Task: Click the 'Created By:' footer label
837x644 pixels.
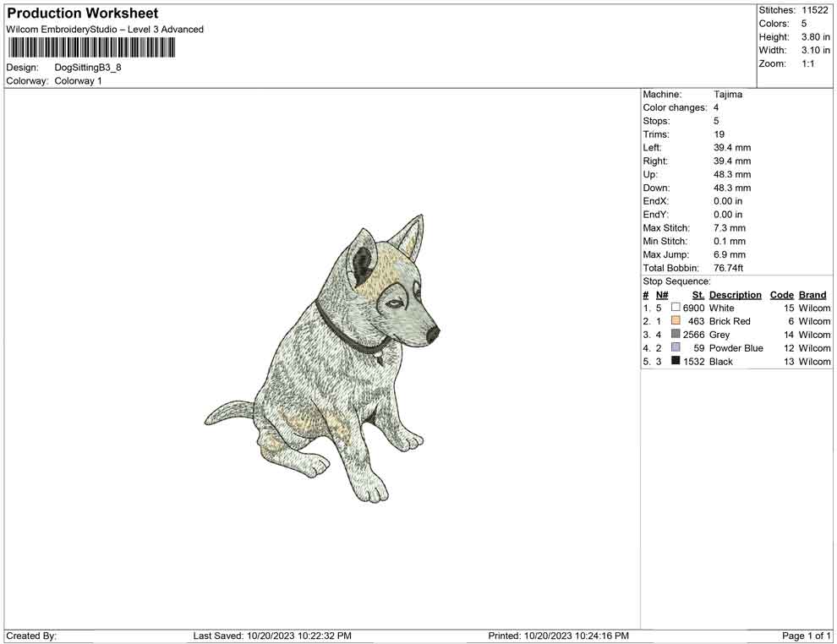Action: coord(31,636)
